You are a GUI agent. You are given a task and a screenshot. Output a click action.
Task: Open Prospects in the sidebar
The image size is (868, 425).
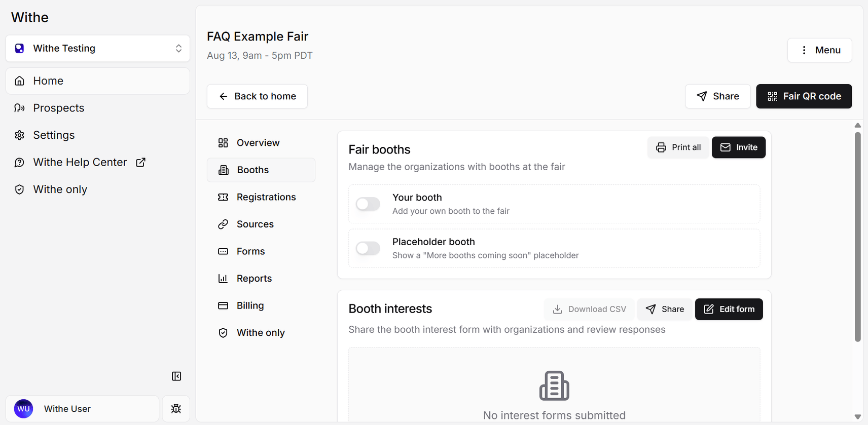(98, 108)
